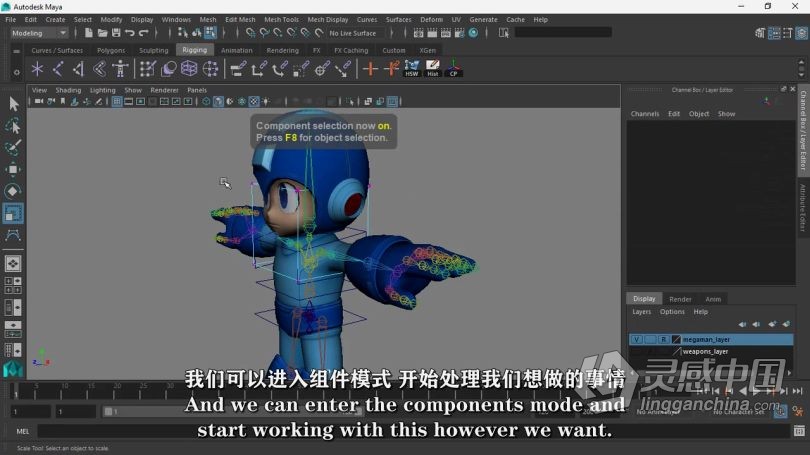810x455 pixels.
Task: Open Options menu in Layer Editor
Action: pos(672,311)
